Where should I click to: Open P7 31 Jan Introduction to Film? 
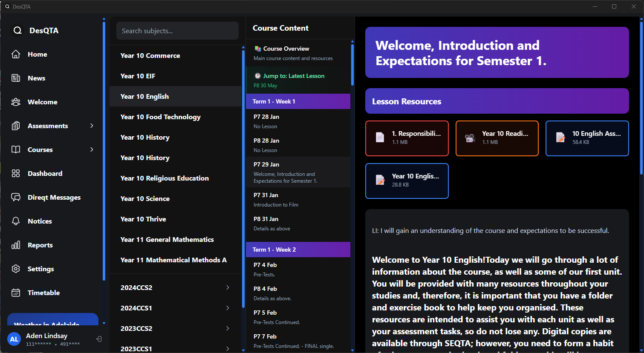tap(298, 199)
